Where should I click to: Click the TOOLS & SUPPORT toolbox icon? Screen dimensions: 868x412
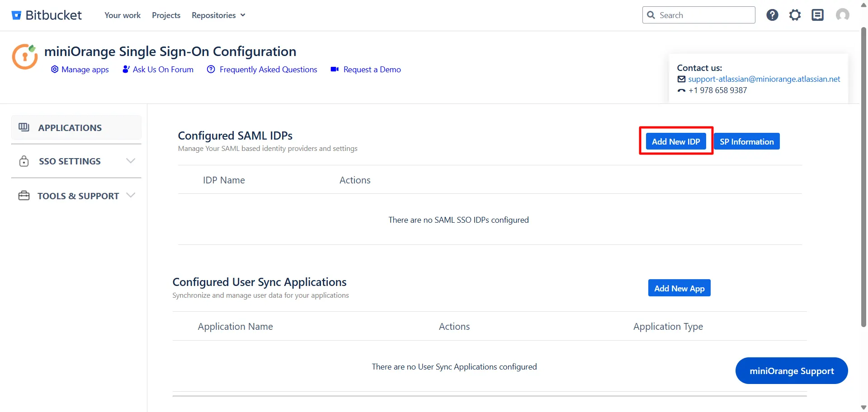point(24,195)
